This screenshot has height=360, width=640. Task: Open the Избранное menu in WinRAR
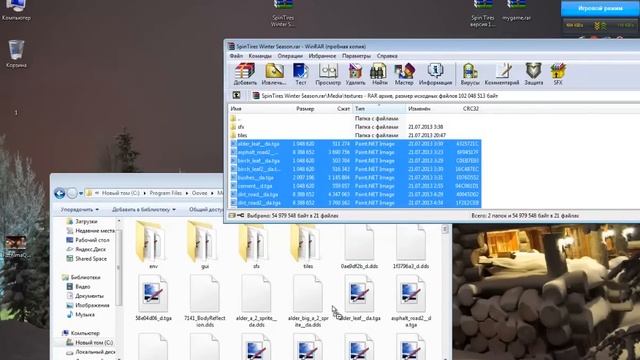[322, 56]
